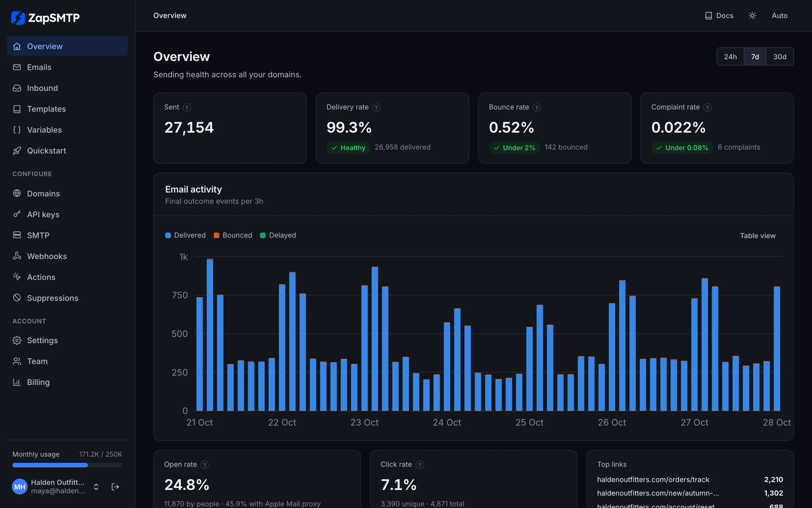The width and height of the screenshot is (812, 508).
Task: Click the API keys key icon
Action: point(17,214)
